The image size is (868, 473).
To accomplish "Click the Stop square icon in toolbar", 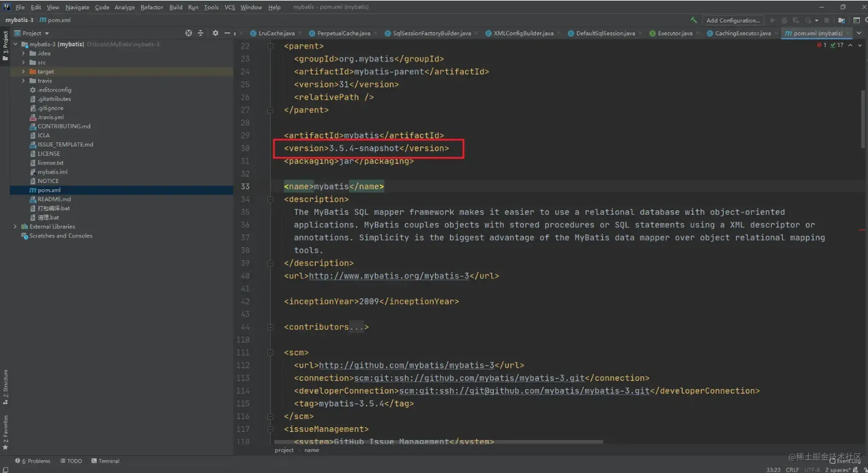I will coord(826,20).
